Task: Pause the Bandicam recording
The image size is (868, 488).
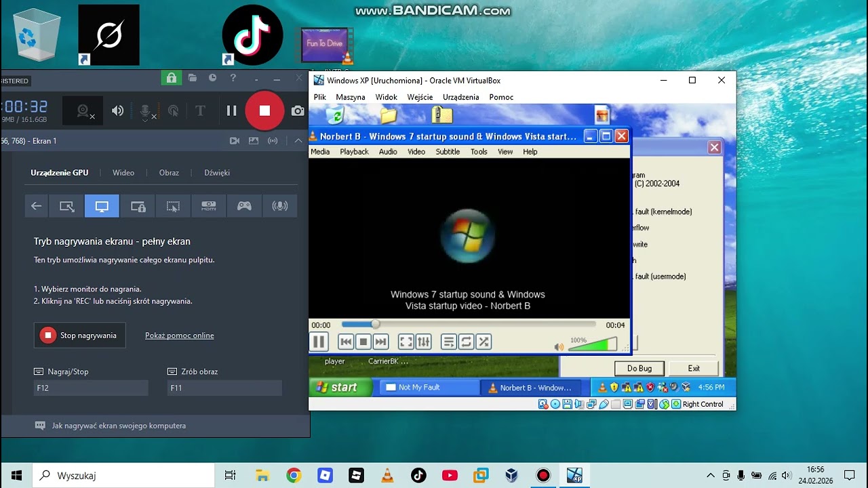Action: click(x=231, y=110)
